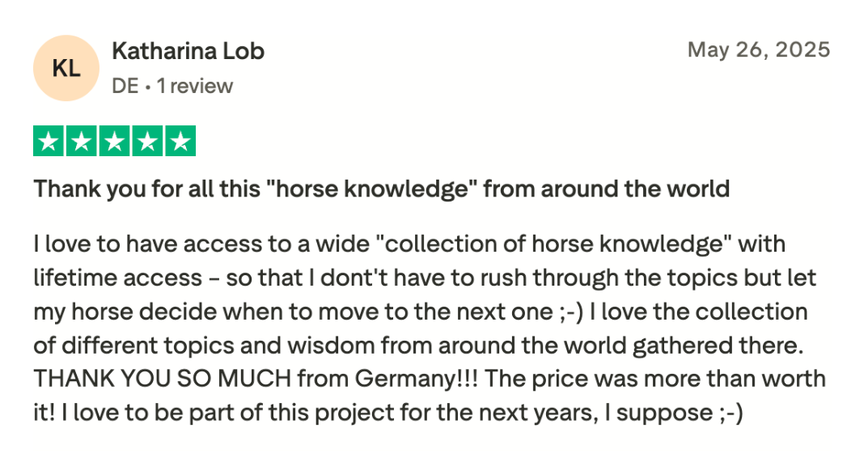Image resolution: width=868 pixels, height=454 pixels.
Task: Click the fifth green rating star
Action: tap(180, 141)
